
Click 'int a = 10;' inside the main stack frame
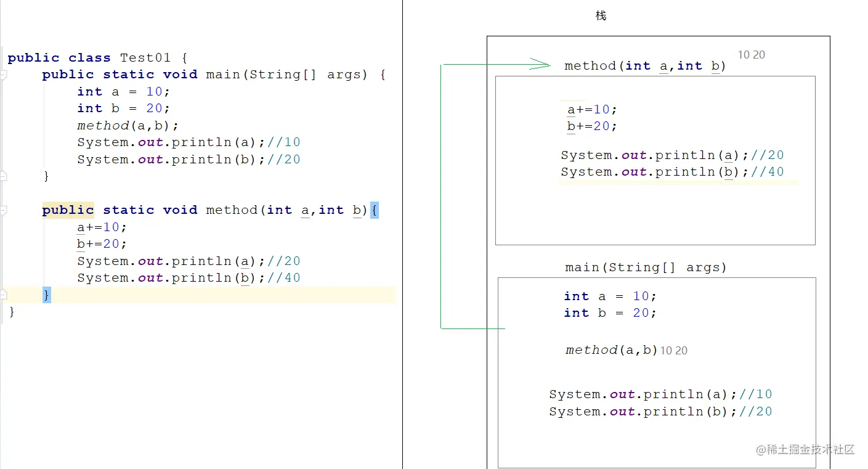pos(610,296)
